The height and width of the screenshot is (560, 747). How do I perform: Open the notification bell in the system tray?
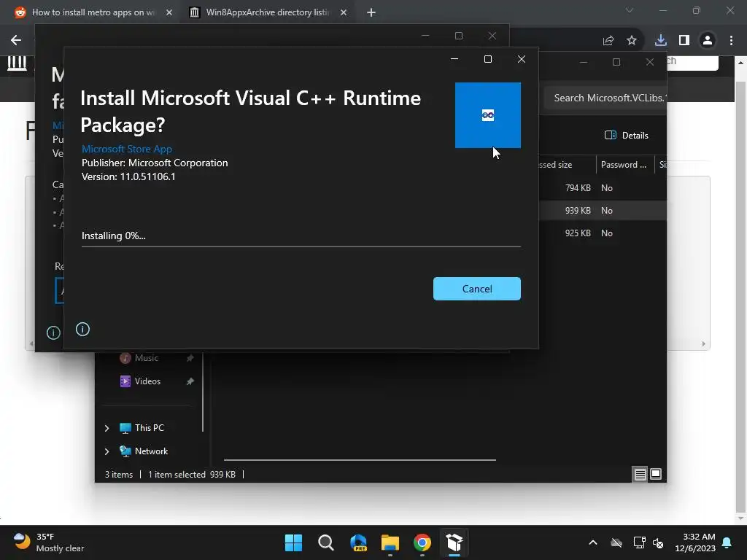pos(727,542)
